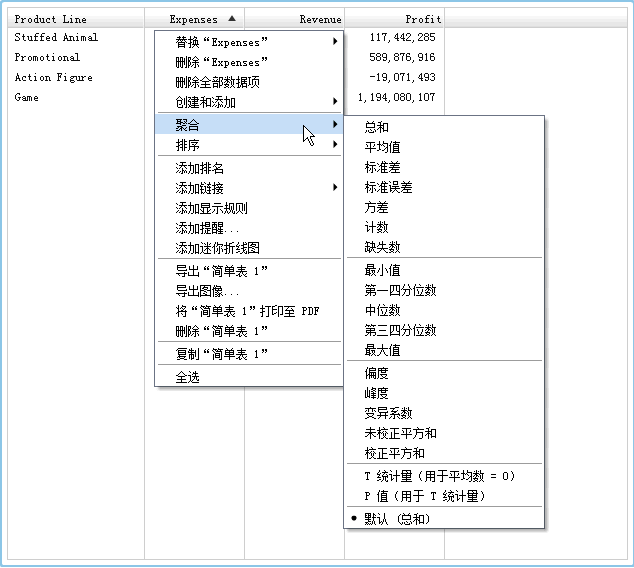
Task: Select 总和 aggregation
Action: [444, 127]
